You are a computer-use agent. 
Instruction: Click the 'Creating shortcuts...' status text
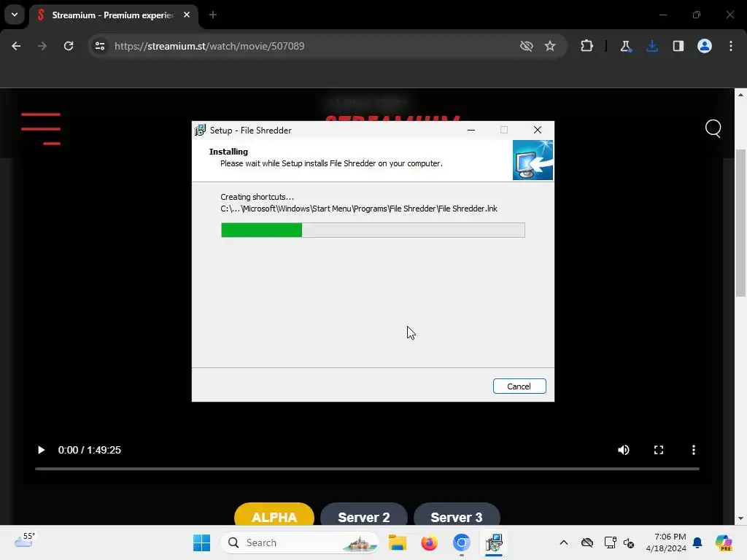point(258,197)
